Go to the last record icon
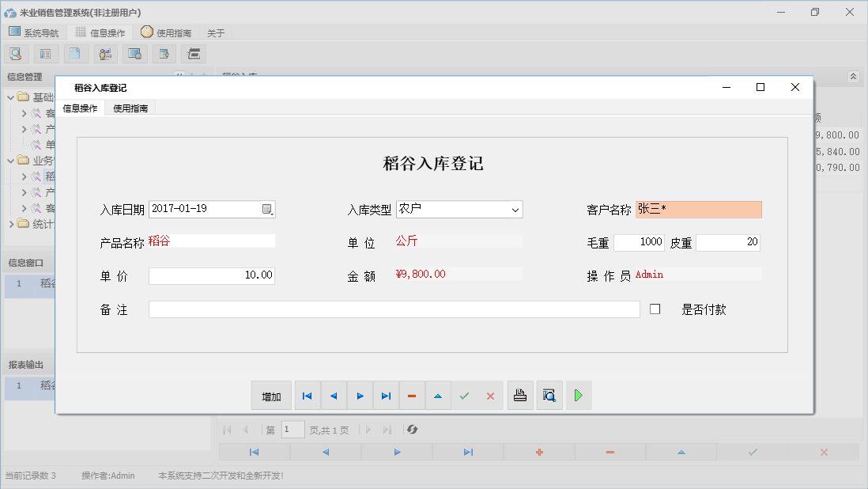Viewport: 868px width, 489px height. [x=386, y=395]
